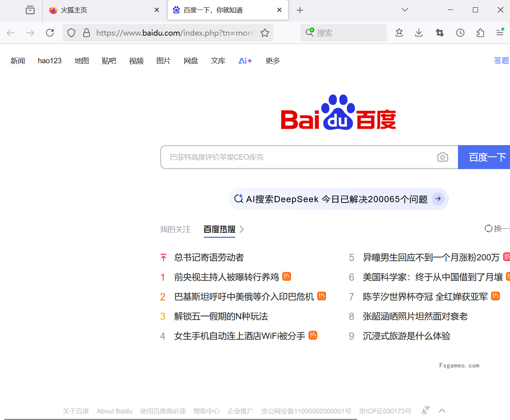Click the screenshot tool icon in toolbar
Viewport: 510px width, 420px height.
(x=439, y=32)
